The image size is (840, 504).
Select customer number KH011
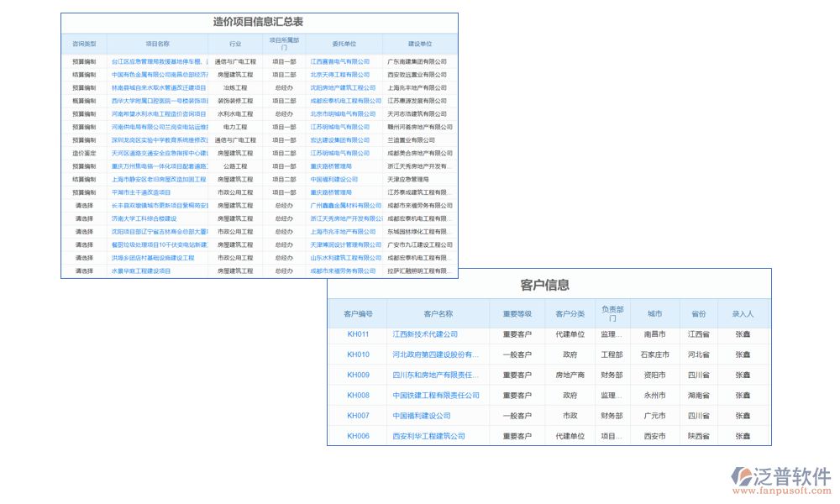tap(356, 334)
